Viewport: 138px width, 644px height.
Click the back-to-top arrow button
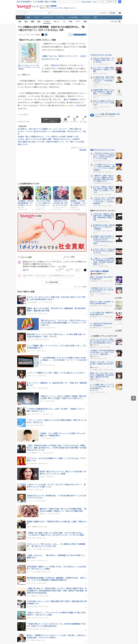click(133, 398)
